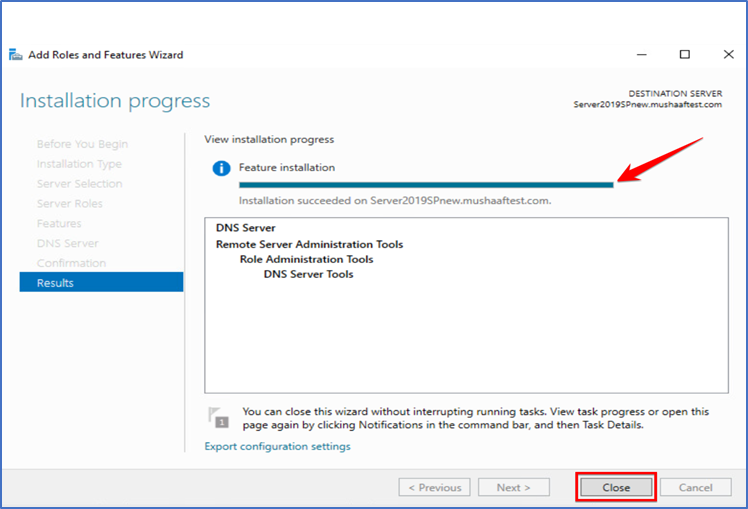The image size is (748, 509).
Task: Select the Before You Begin step
Action: click(82, 144)
